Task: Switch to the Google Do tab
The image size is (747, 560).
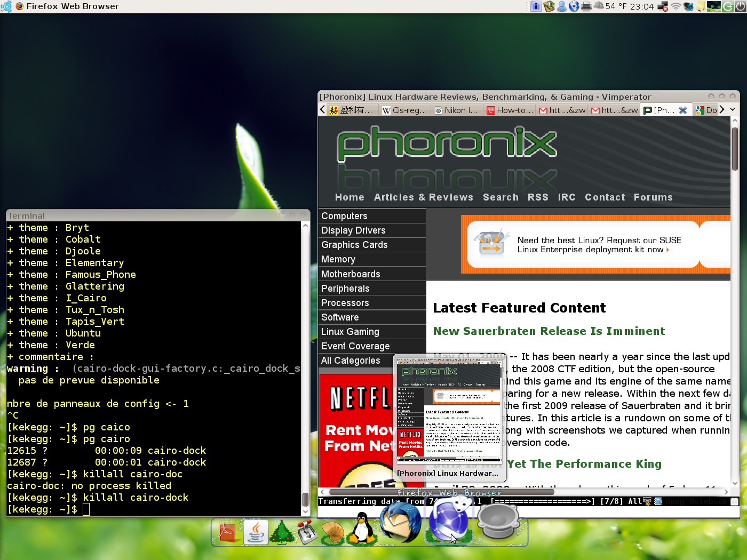Action: pyautogui.click(x=706, y=110)
